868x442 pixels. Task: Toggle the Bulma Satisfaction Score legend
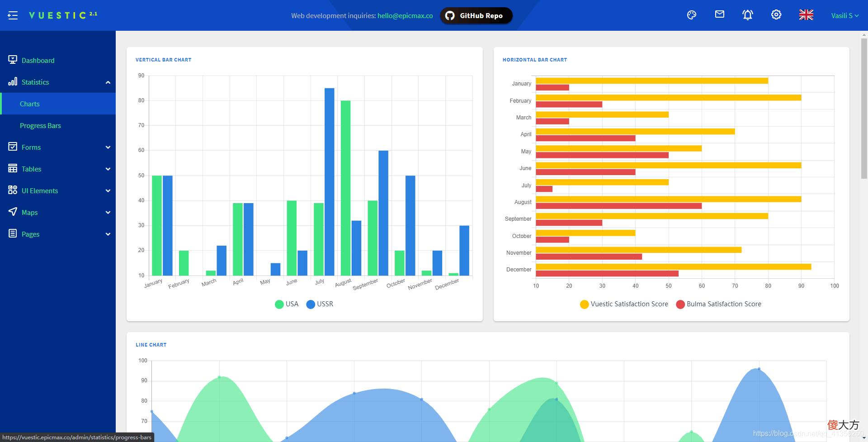point(719,304)
